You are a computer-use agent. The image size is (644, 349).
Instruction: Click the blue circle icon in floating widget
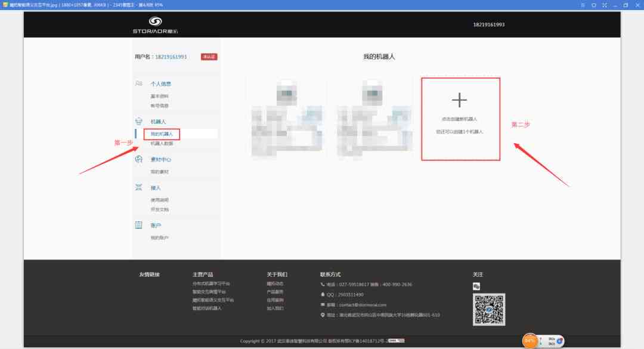click(559, 341)
